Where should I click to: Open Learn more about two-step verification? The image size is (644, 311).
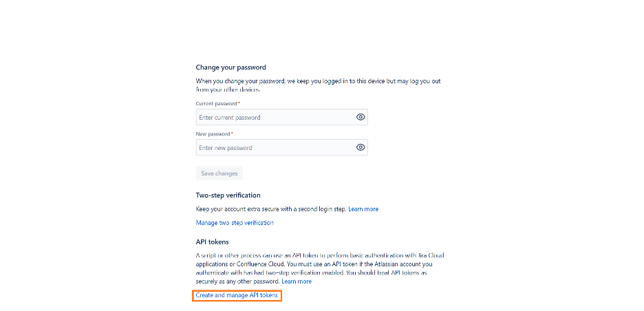tap(363, 208)
